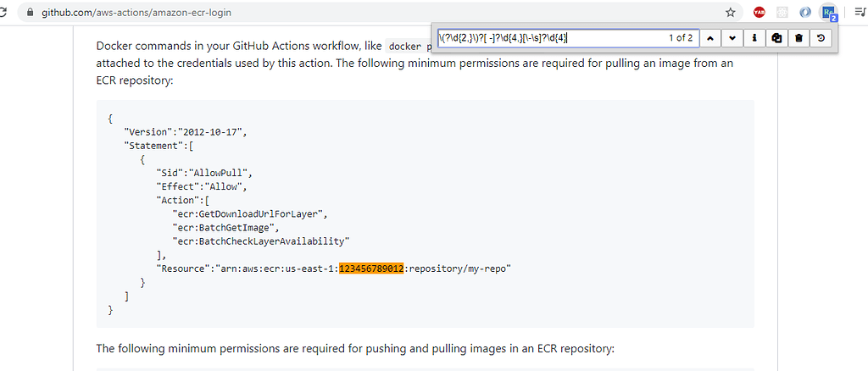Click the greyed React DevTools extension icon

click(782, 14)
